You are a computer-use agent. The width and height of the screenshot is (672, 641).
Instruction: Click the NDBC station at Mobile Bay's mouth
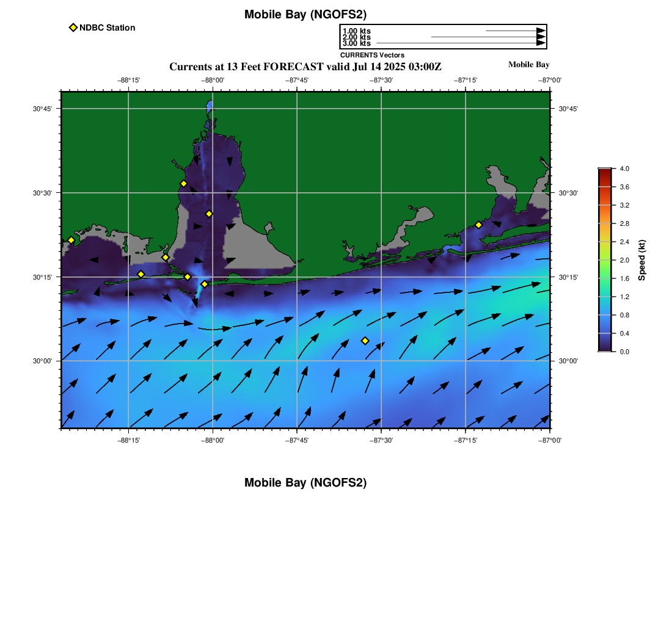click(205, 284)
